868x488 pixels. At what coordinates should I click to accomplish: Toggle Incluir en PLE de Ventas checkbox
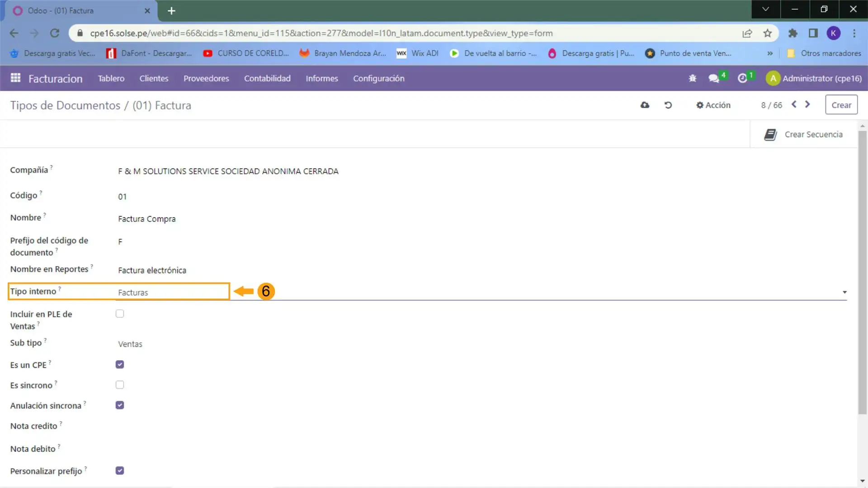coord(120,314)
